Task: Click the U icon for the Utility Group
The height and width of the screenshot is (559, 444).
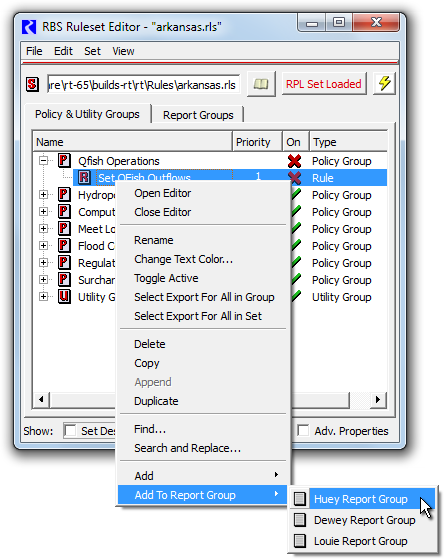Action: 64,296
